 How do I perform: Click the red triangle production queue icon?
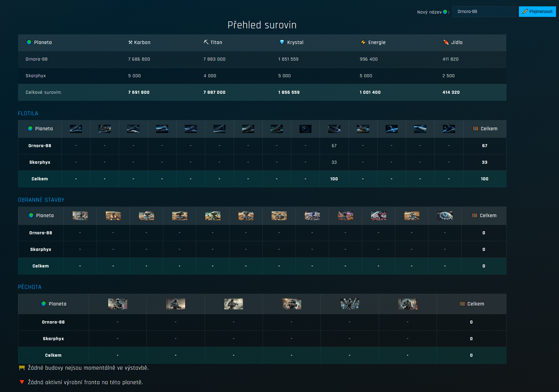click(22, 382)
